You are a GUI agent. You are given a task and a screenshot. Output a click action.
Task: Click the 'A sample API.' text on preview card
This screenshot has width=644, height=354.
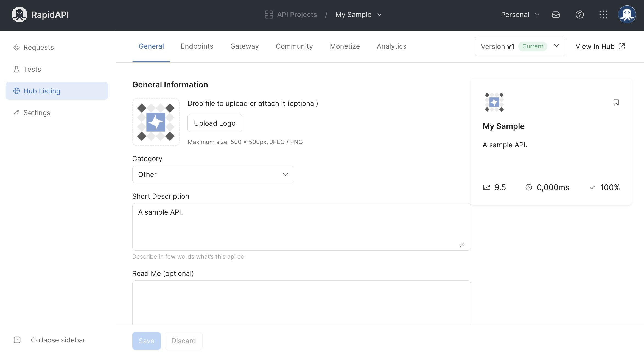pos(505,145)
